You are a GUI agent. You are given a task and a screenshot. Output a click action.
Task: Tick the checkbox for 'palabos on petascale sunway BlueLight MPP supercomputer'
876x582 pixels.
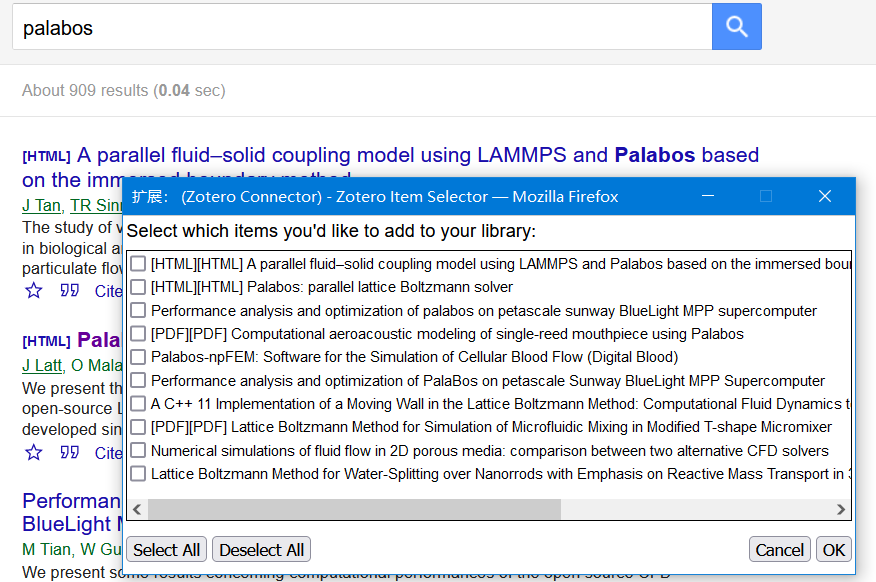pos(138,311)
